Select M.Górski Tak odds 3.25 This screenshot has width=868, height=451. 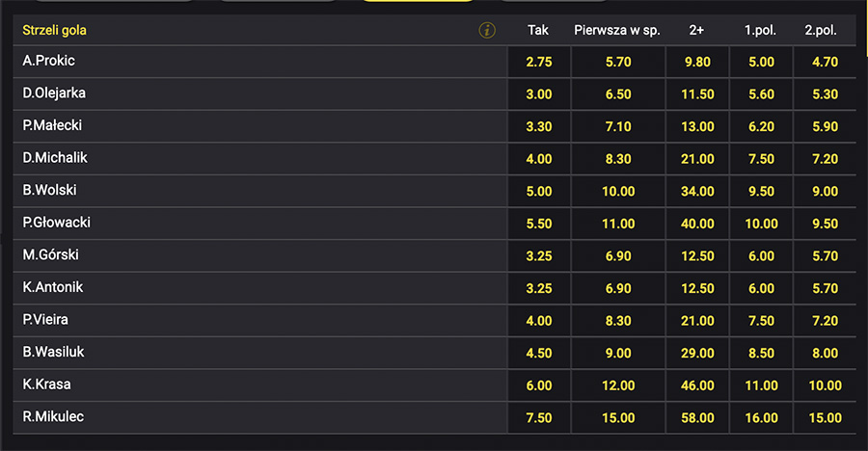click(538, 255)
